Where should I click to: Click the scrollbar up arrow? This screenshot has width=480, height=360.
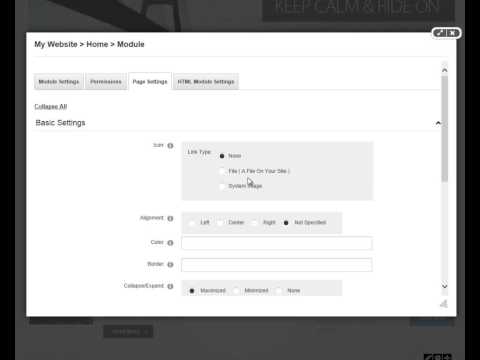(x=444, y=70)
